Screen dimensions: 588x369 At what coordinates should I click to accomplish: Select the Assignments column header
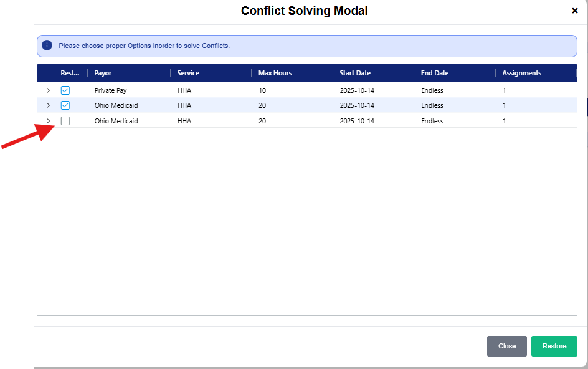pos(522,73)
